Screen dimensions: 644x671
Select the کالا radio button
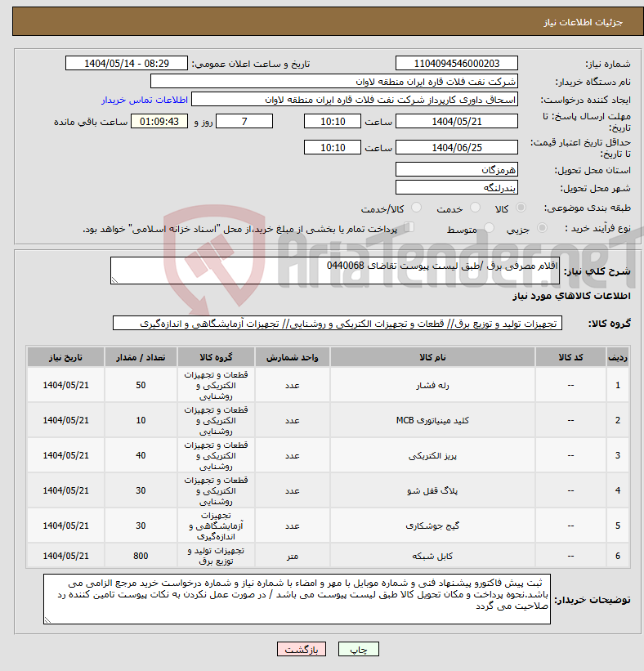[521, 208]
